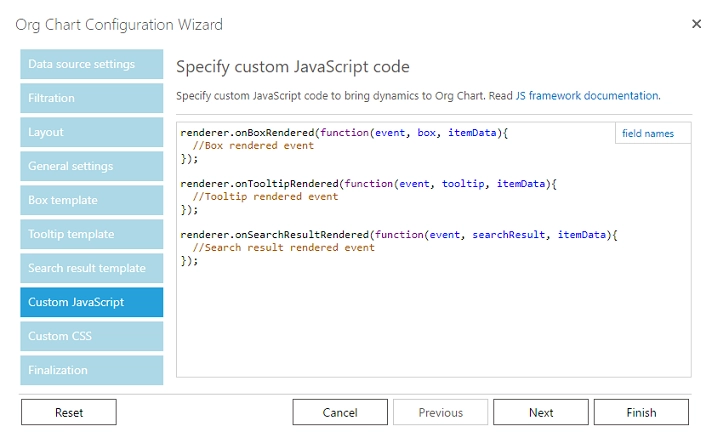Open Tooltip template step

coord(91,234)
